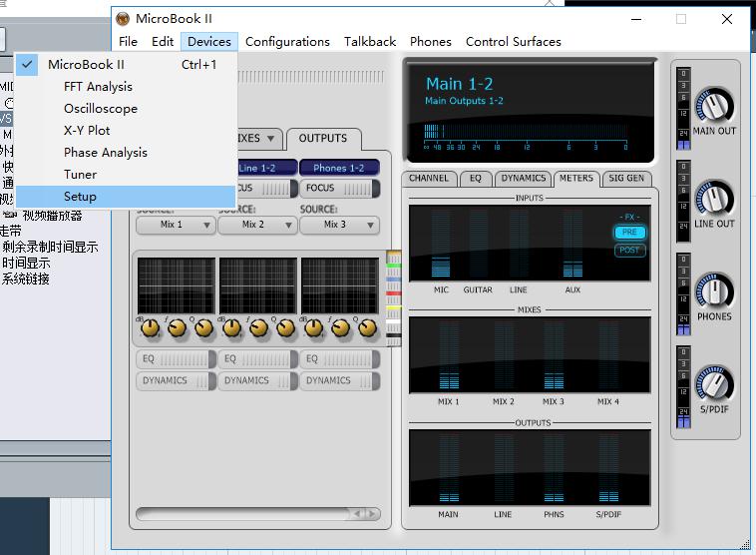Enable PRE FX metering
Viewport: 756px width, 555px height.
[x=629, y=233]
